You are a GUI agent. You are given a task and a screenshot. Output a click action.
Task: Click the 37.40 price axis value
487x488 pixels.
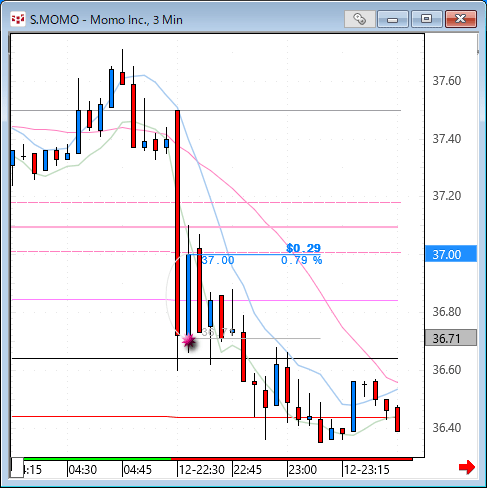447,139
